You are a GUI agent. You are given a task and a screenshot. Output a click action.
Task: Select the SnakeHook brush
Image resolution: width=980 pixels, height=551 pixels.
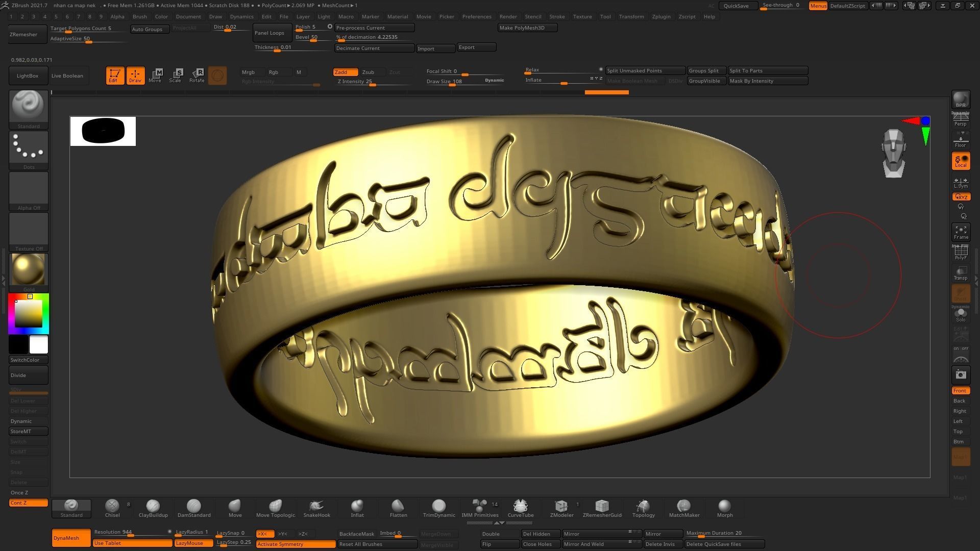316,508
